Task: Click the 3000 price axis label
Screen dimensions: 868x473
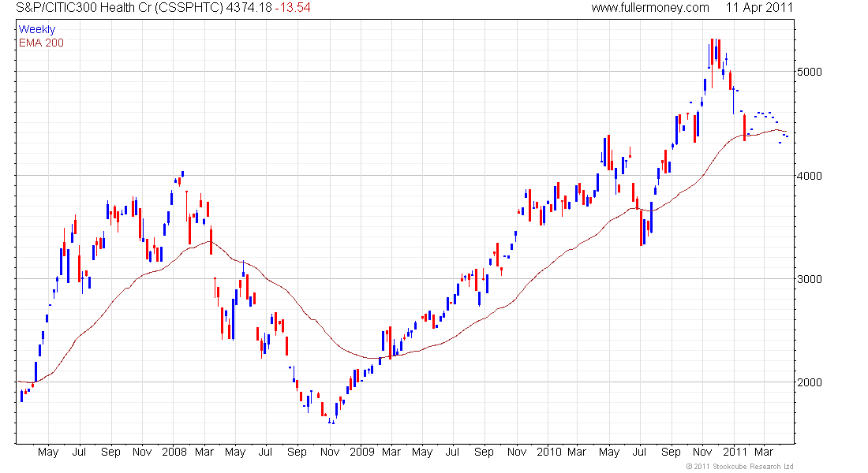Action: point(810,279)
